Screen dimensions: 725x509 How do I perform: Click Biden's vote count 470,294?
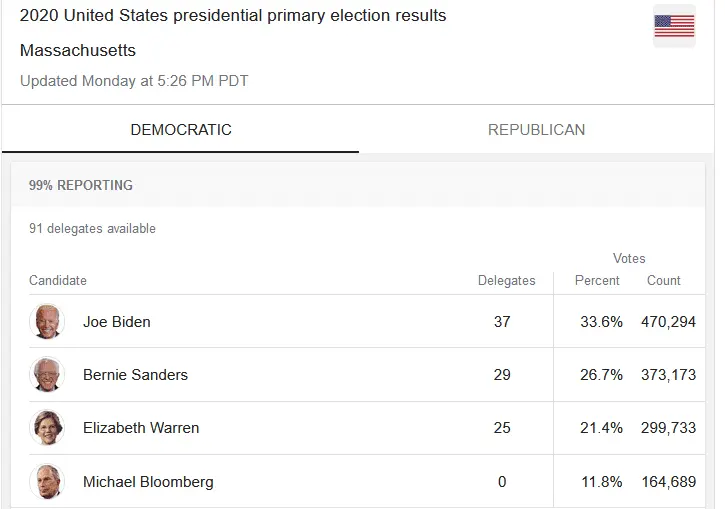tap(668, 322)
